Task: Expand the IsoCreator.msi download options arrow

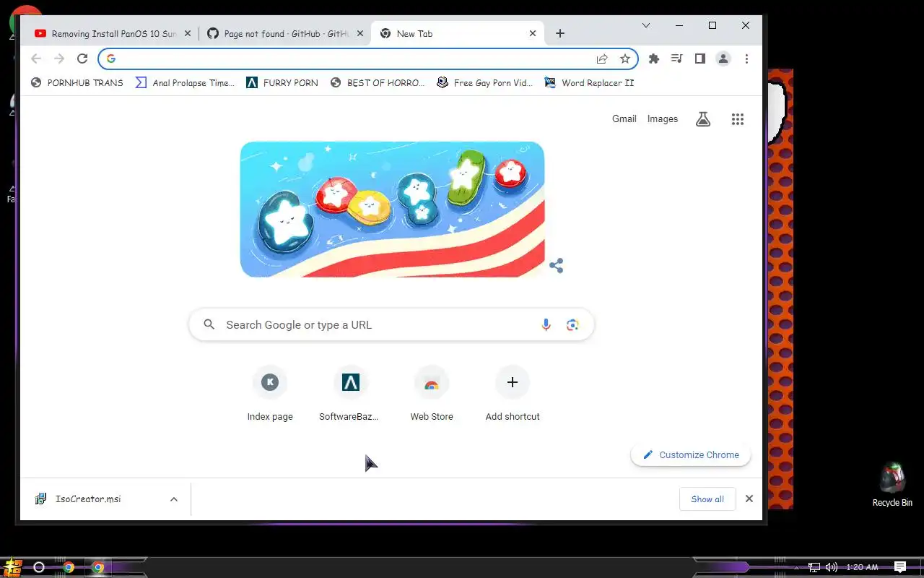Action: click(x=174, y=499)
